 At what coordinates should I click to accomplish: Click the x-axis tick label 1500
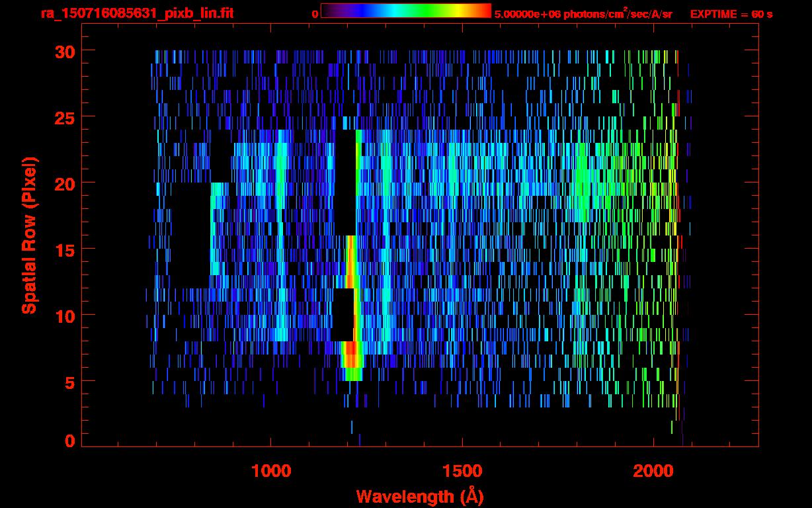(x=462, y=471)
